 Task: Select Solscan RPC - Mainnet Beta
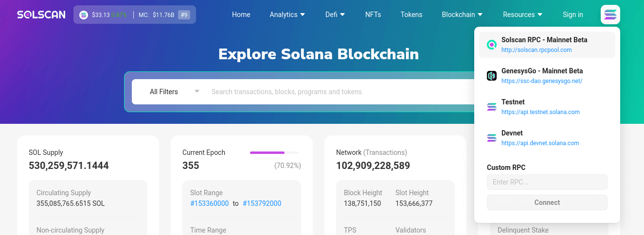tap(547, 45)
